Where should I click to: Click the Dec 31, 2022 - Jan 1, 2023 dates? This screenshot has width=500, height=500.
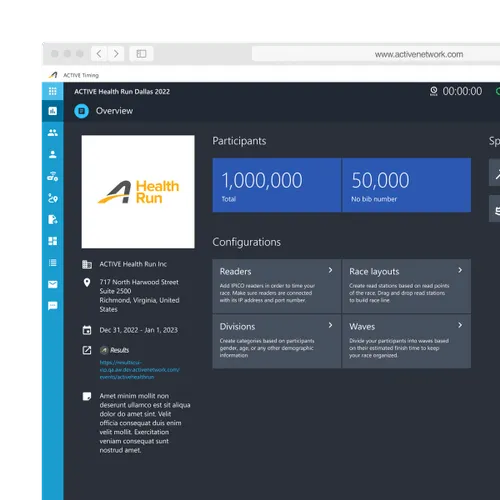(139, 330)
